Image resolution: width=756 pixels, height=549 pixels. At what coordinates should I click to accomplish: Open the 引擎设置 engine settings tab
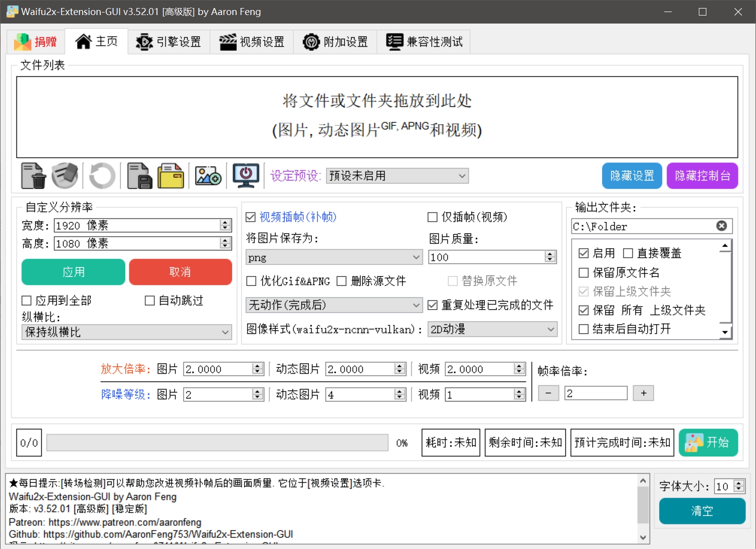168,42
